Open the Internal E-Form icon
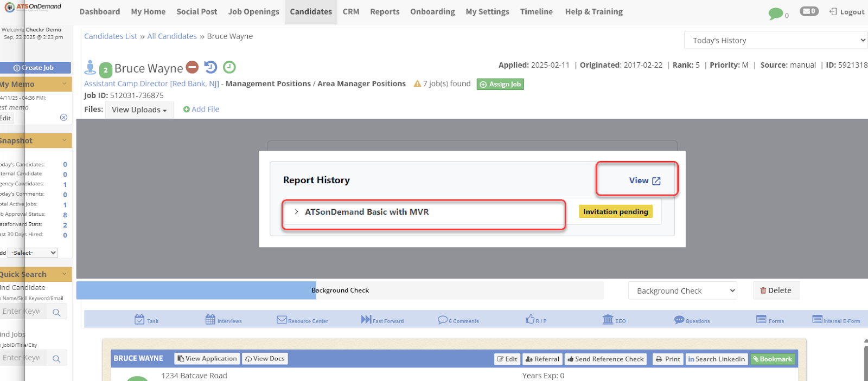This screenshot has width=868, height=381. [x=818, y=319]
